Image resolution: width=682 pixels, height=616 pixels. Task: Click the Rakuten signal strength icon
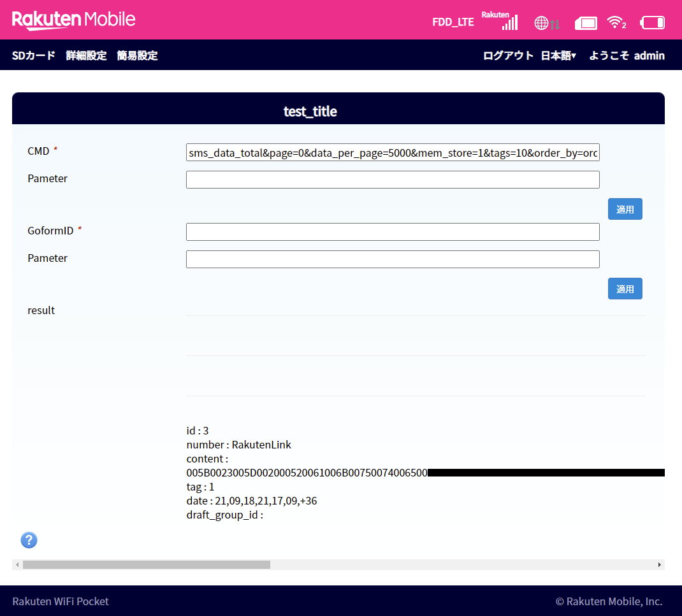[x=500, y=20]
